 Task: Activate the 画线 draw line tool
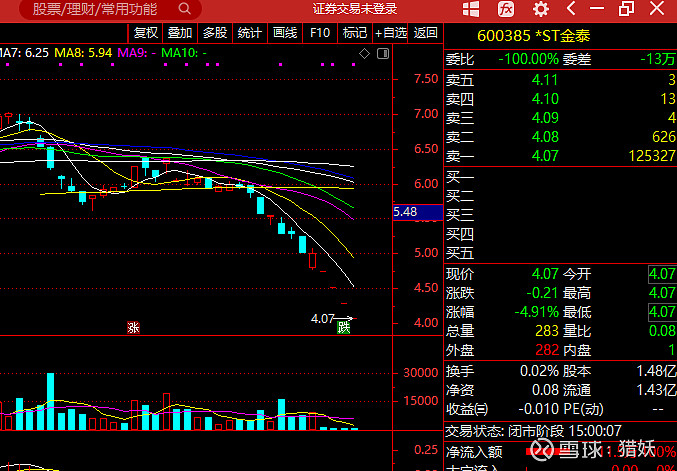point(285,32)
